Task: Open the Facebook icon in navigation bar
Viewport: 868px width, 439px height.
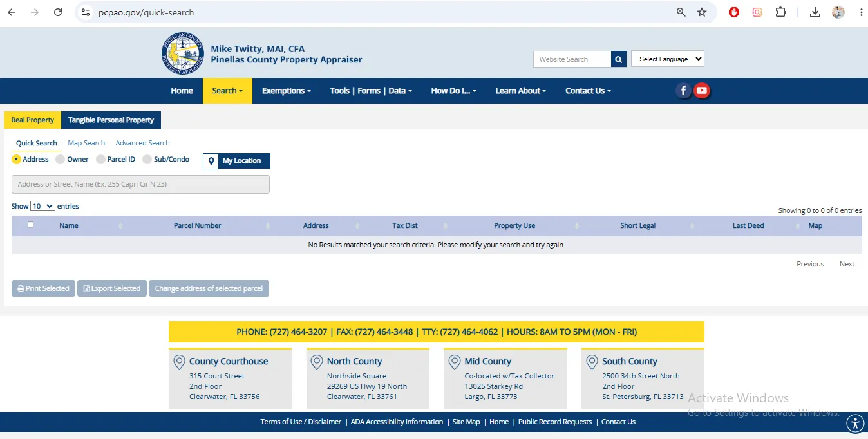Action: point(684,91)
